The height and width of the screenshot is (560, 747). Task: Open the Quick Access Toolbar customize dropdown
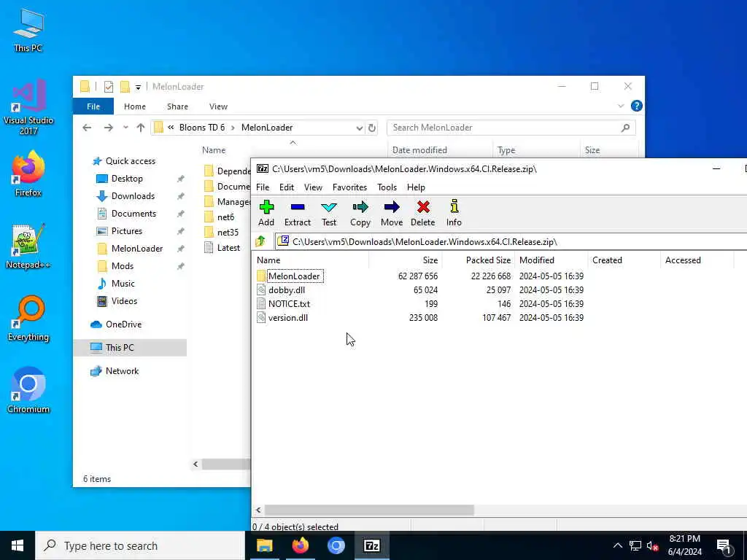pos(138,87)
